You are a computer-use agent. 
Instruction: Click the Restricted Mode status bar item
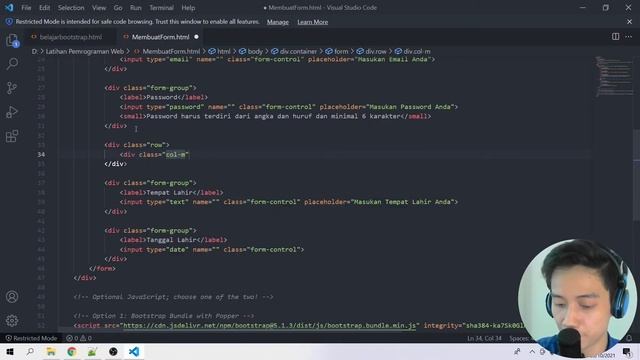(x=31, y=338)
